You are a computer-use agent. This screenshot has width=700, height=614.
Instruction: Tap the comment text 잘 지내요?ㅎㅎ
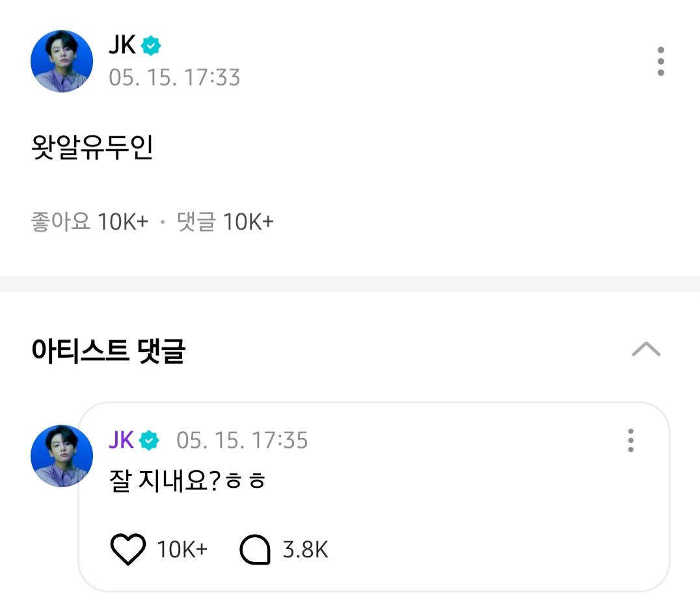click(x=189, y=482)
